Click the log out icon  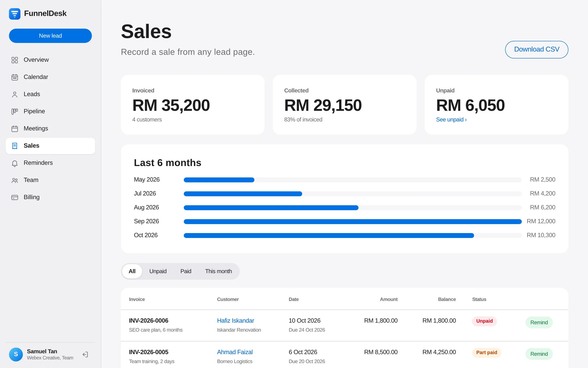[85, 355]
